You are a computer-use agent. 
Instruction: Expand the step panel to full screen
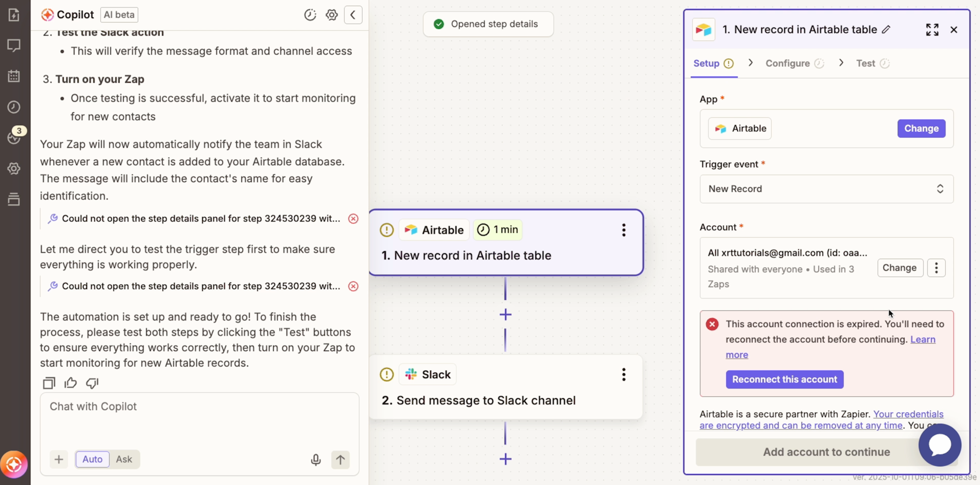933,30
